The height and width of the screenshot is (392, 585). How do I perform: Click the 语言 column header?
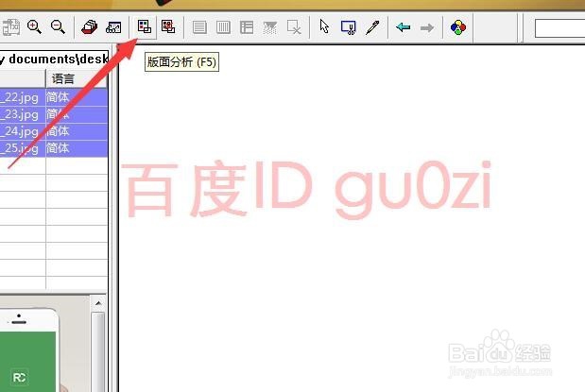pyautogui.click(x=77, y=78)
